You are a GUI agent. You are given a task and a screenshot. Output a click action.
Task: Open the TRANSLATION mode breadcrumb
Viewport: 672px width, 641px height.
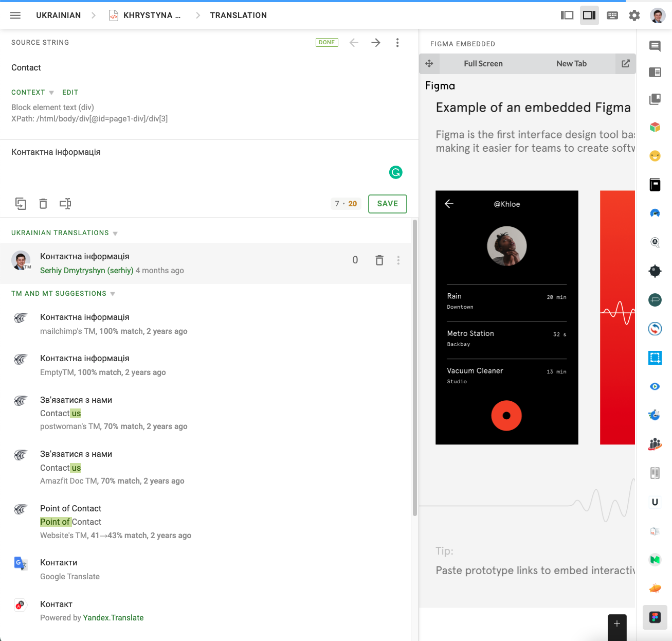pyautogui.click(x=239, y=15)
